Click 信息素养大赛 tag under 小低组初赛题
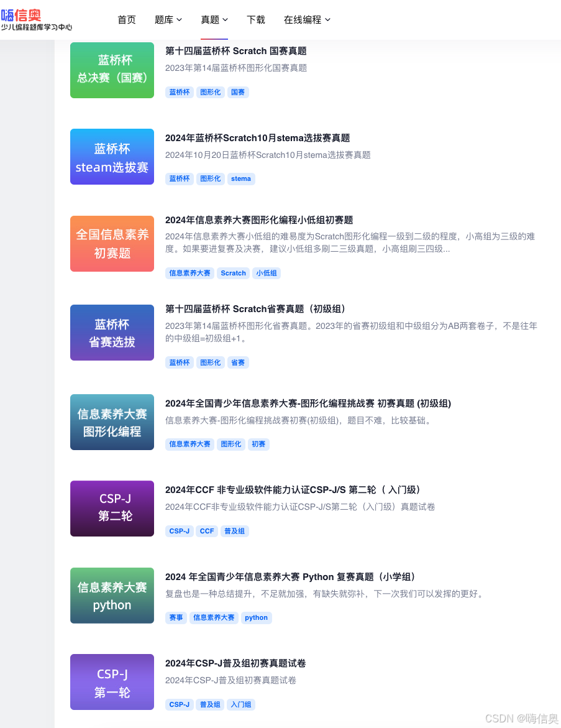This screenshot has width=561, height=728. [189, 273]
